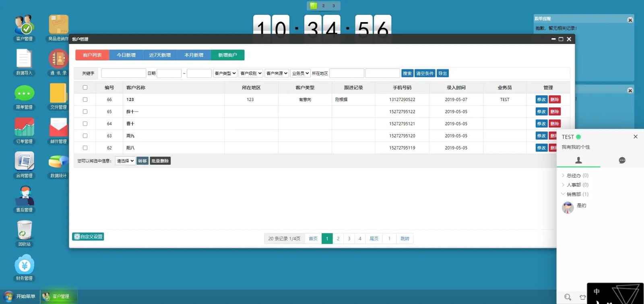
Task: Open the 售后管理 headset icon
Action: (24, 196)
